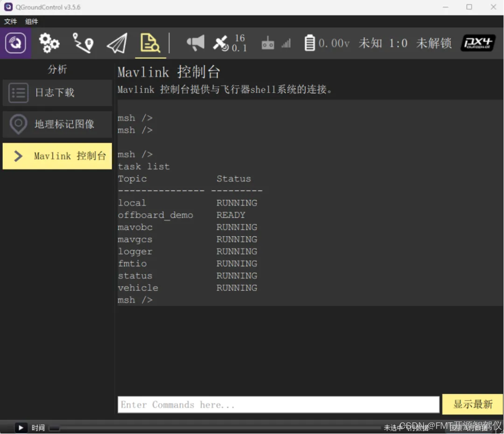Screen dimensions: 504x434
Task: Open the Plan view waypoints icon
Action: coord(83,43)
